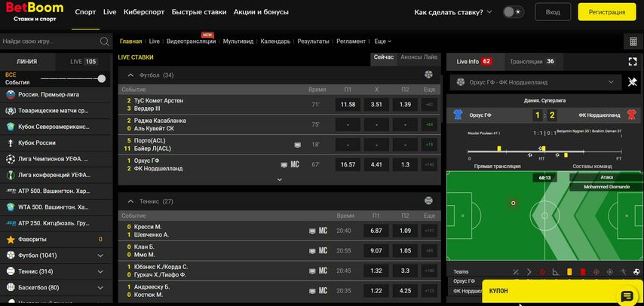Open Календарь link
The image size is (644, 306).
point(275,41)
